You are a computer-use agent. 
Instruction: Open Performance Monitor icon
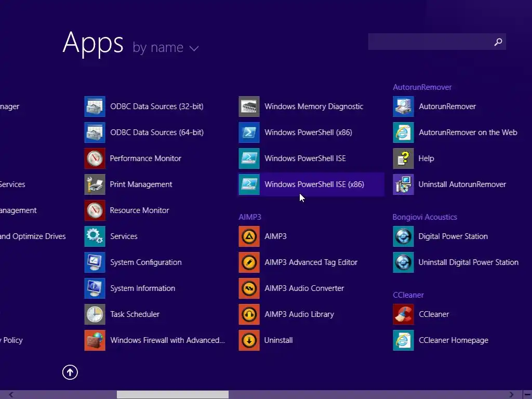(x=95, y=158)
